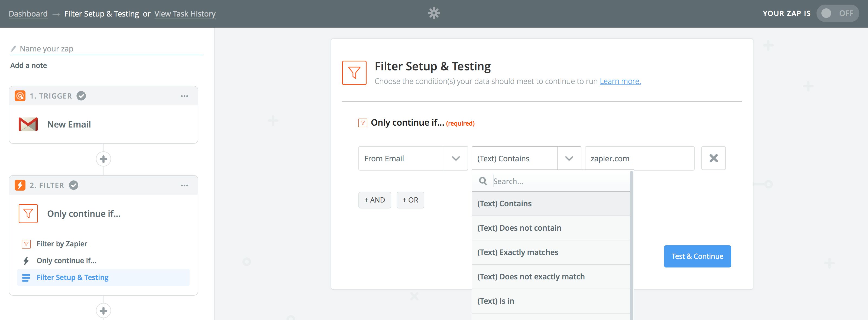Viewport: 868px width, 320px height.
Task: Open the filter step three-dot menu
Action: 184,185
